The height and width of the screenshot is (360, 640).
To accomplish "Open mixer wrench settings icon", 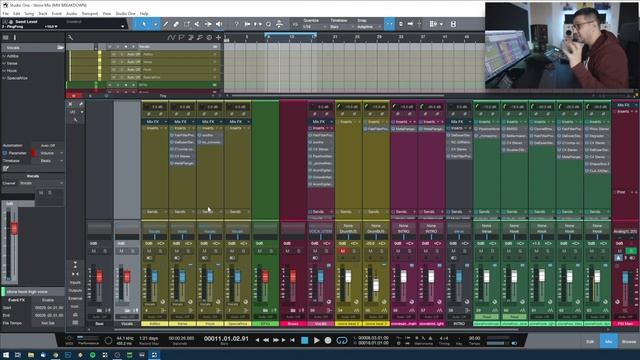I will pos(81,104).
